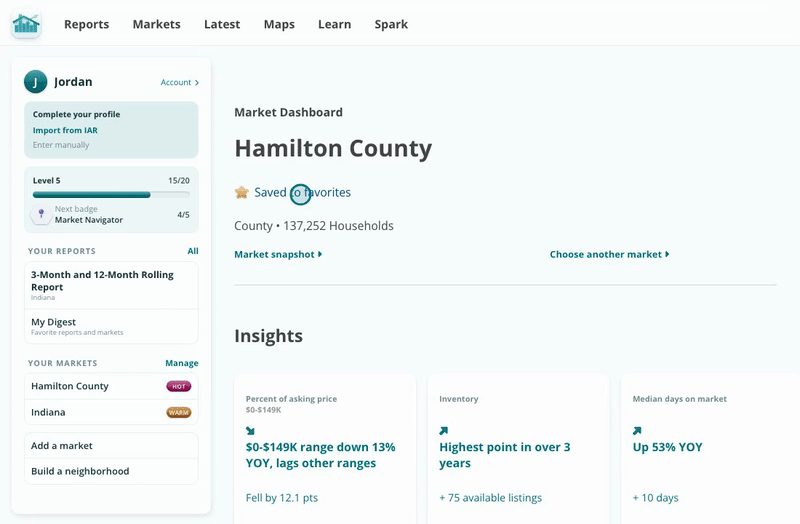Click Manage markets link

[182, 363]
